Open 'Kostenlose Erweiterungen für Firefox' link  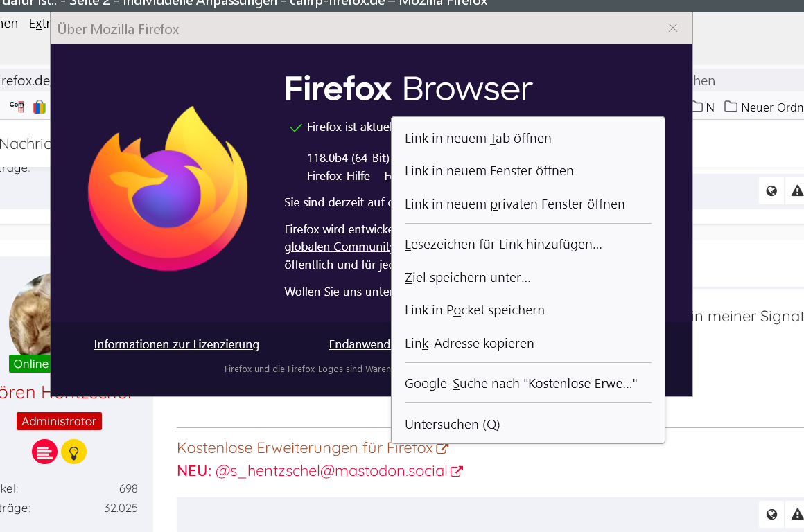click(305, 448)
